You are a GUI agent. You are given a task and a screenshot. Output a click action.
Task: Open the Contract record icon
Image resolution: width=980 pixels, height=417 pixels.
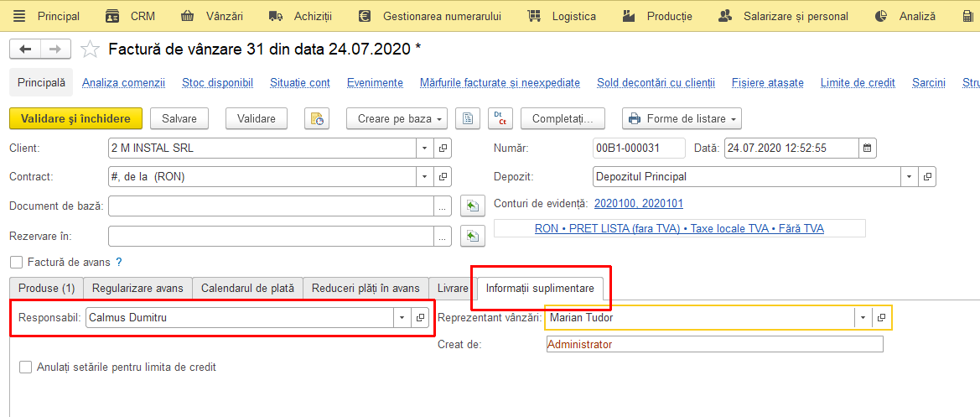[443, 177]
